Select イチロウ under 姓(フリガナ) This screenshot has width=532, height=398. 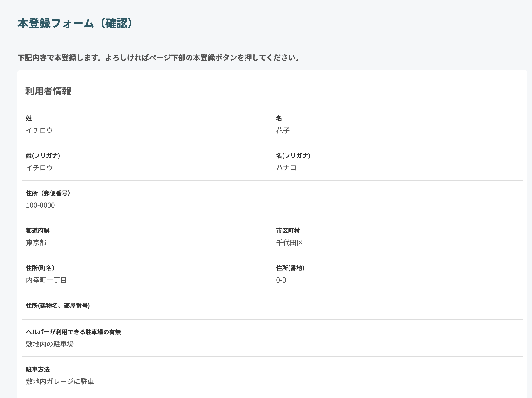point(40,168)
